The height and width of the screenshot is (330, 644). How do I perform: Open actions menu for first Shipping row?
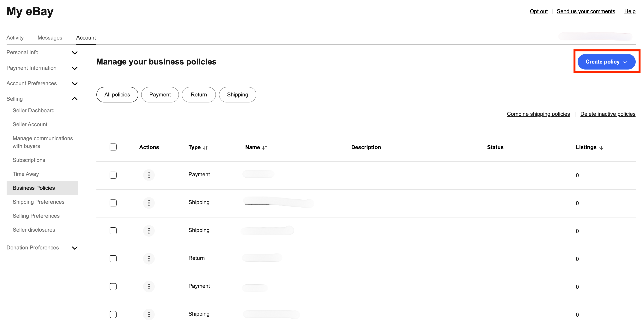(x=149, y=203)
